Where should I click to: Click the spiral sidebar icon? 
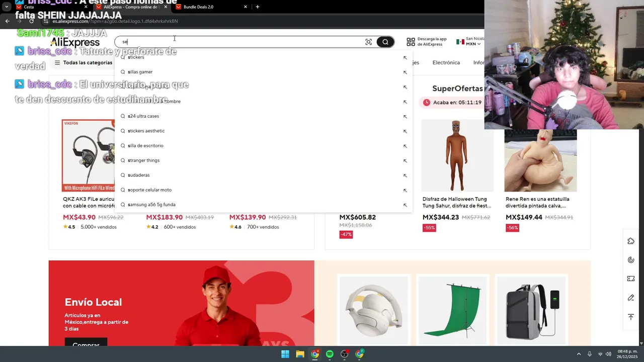(631, 260)
